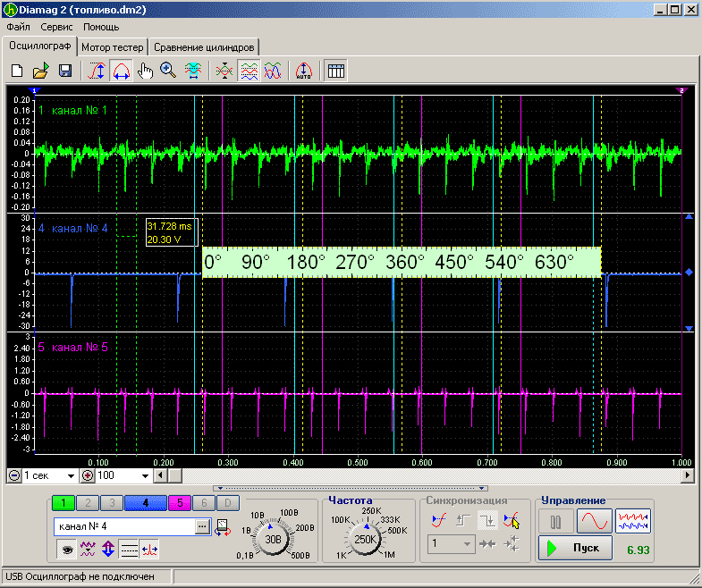
Task: Open the Файл menu
Action: [19, 27]
